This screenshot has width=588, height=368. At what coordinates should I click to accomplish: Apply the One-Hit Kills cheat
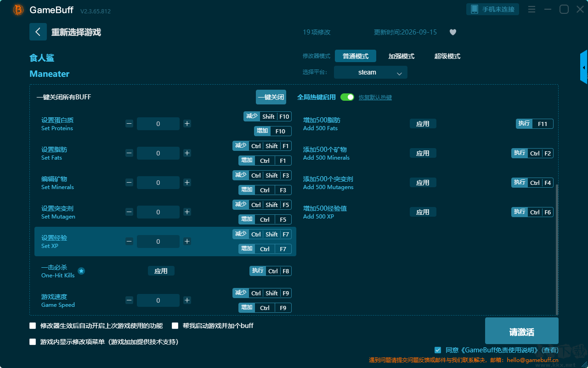click(161, 271)
